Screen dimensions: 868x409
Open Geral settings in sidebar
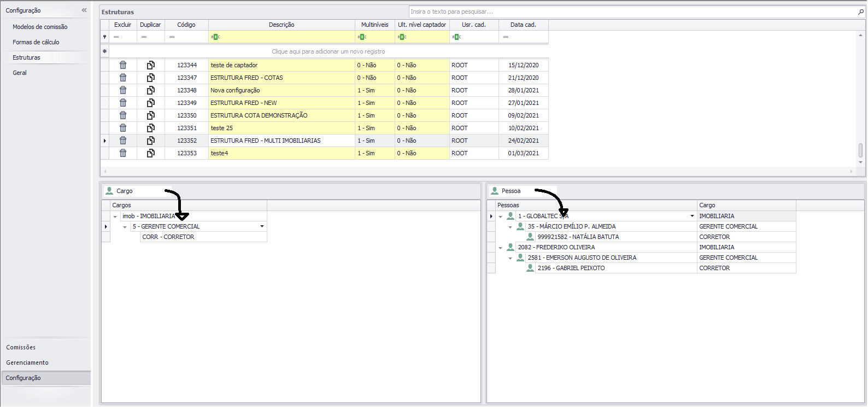[20, 73]
